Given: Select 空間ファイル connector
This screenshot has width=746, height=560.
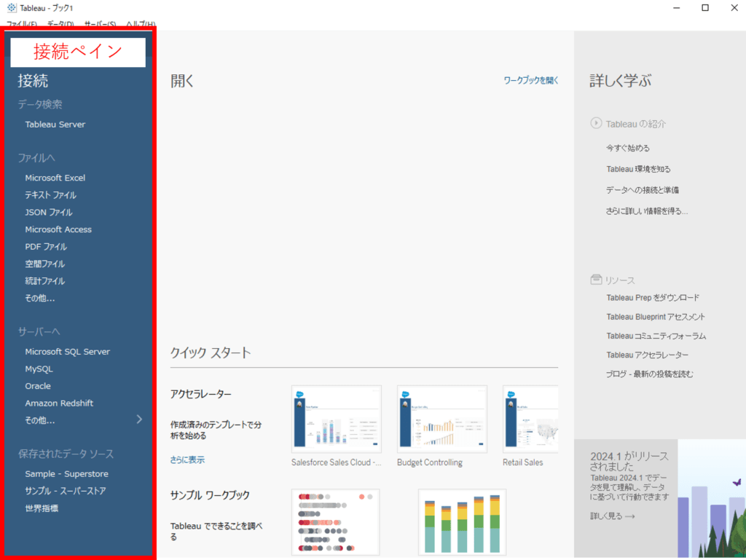Looking at the screenshot, I should pyautogui.click(x=44, y=264).
